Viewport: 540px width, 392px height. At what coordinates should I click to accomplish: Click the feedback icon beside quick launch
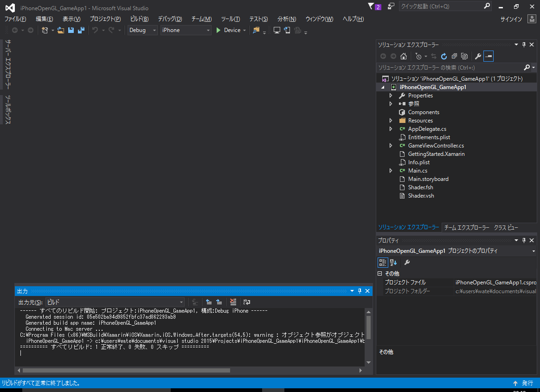pyautogui.click(x=391, y=6)
